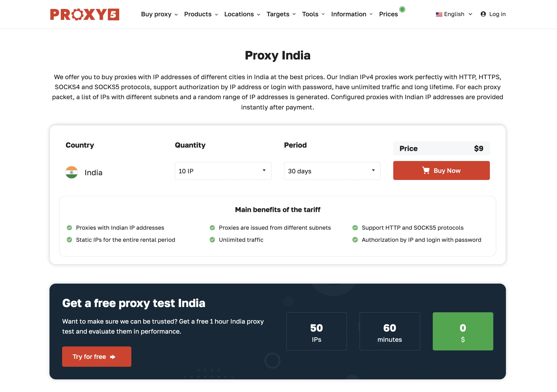Viewport: 557px width, 392px height.
Task: Open the Buy proxy menu
Action: [159, 14]
